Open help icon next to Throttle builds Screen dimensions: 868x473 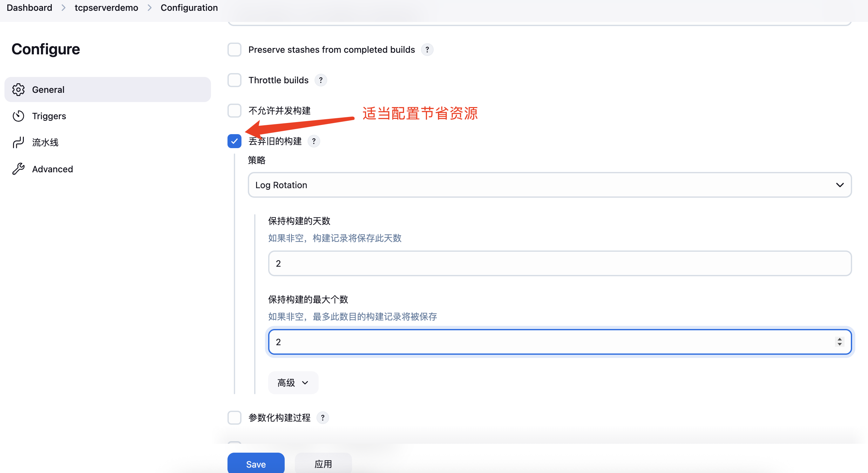pos(321,80)
